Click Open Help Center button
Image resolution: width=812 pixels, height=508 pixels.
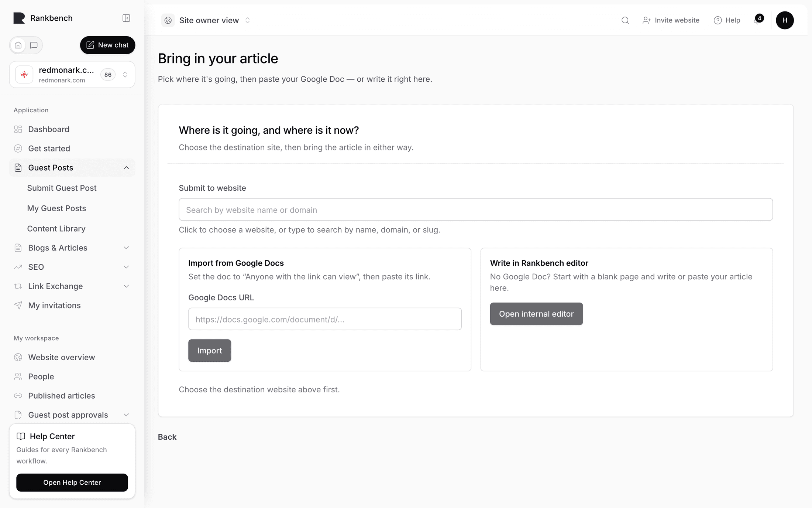coord(72,483)
